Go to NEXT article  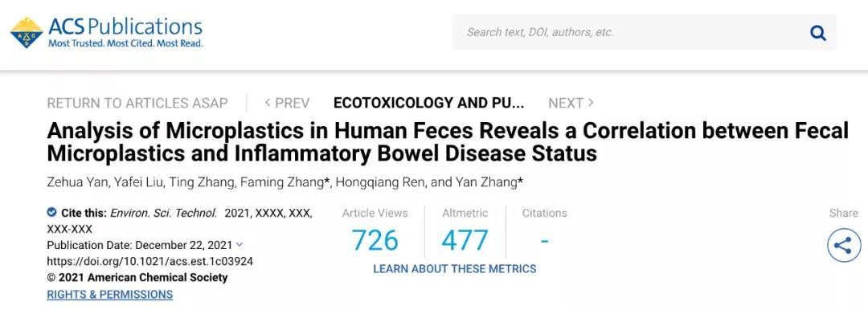click(571, 103)
